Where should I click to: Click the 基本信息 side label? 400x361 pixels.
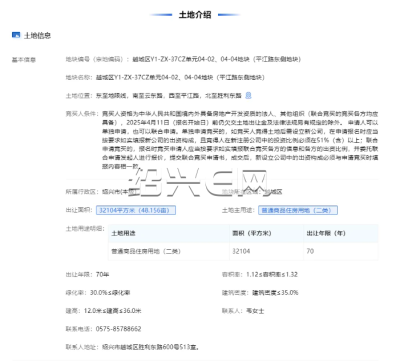(x=24, y=60)
